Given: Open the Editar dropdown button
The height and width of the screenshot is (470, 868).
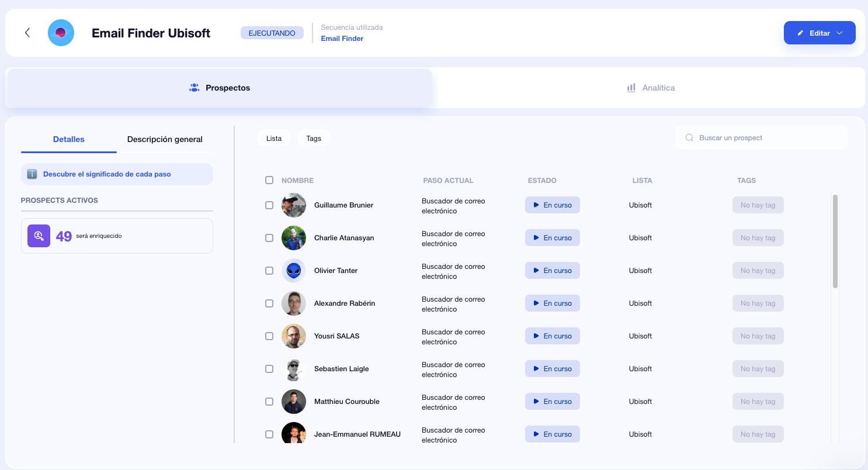Looking at the screenshot, I should tap(819, 33).
